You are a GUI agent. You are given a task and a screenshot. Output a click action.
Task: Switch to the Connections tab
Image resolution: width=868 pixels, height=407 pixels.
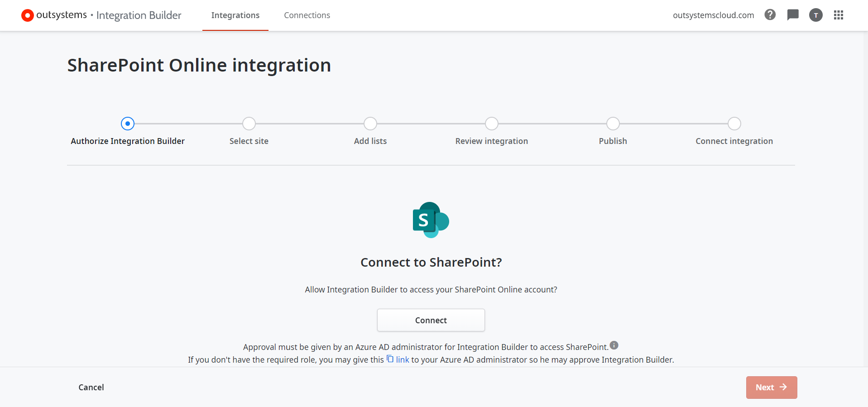(307, 15)
